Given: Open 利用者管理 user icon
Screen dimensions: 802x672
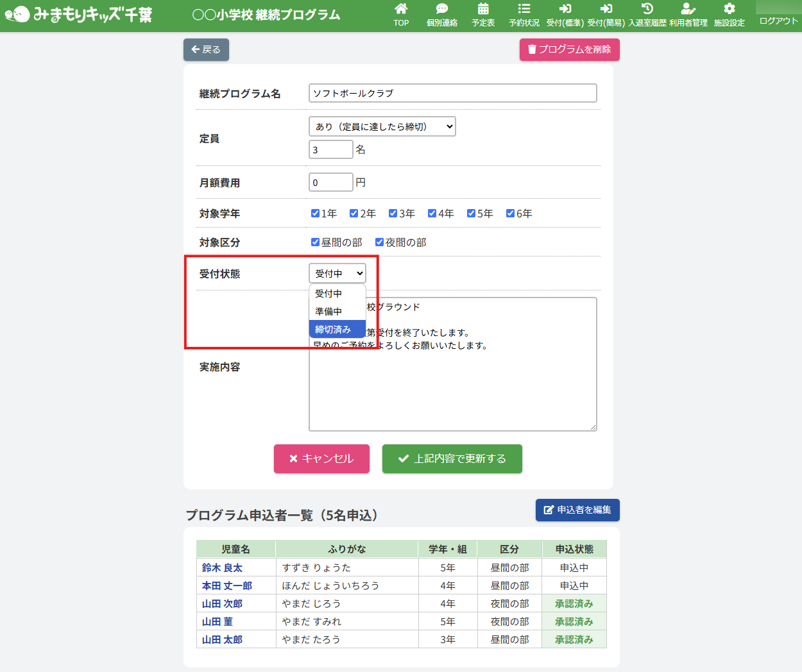Looking at the screenshot, I should coord(688,9).
